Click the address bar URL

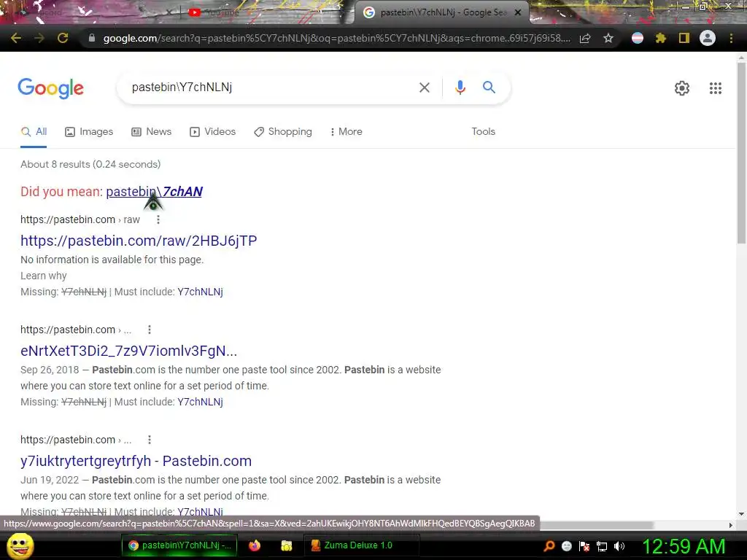coord(336,38)
